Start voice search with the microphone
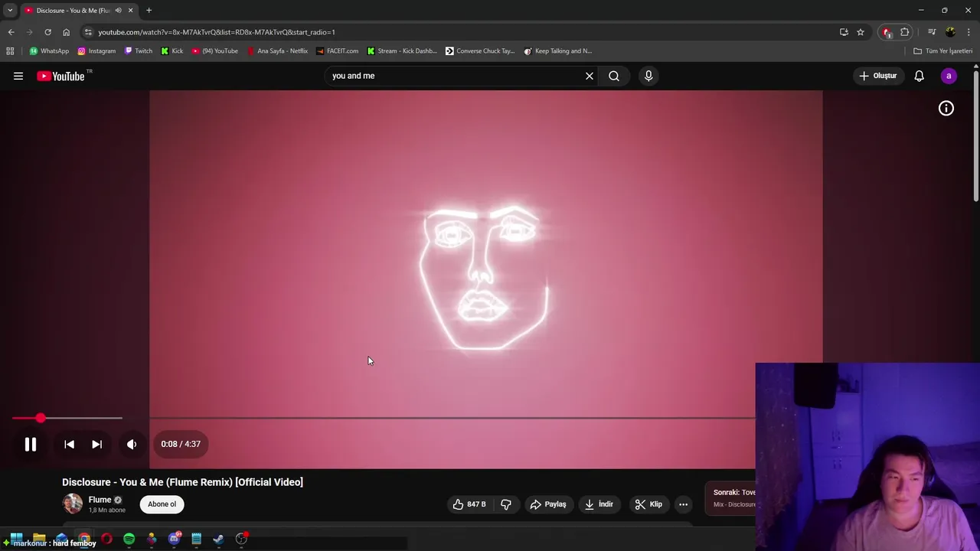This screenshot has height=551, width=980. pos(648,76)
